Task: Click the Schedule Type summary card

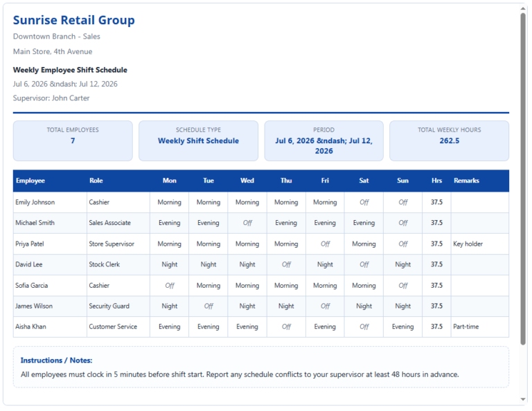Action: pyautogui.click(x=199, y=140)
